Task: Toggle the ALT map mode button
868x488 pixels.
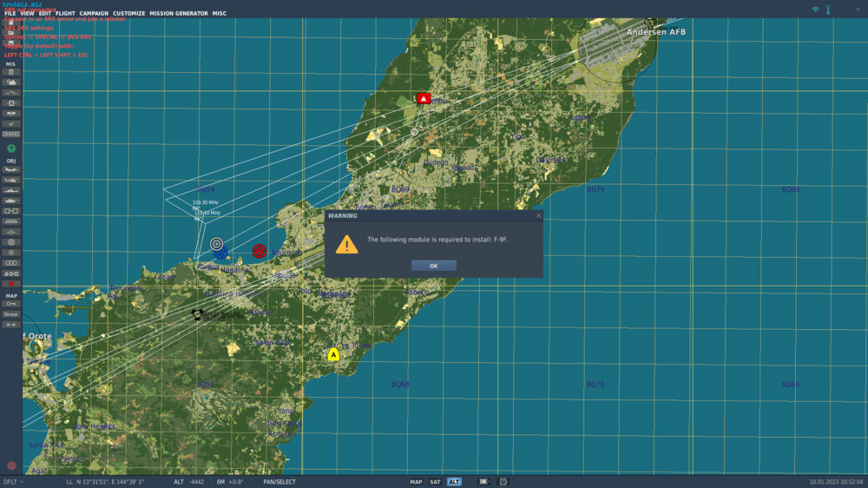Action: point(454,482)
